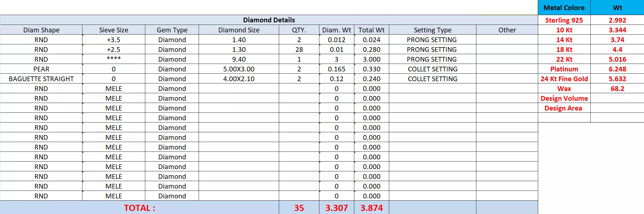Select diamond size 1.40 cell
This screenshot has width=644, height=214.
pyautogui.click(x=239, y=40)
